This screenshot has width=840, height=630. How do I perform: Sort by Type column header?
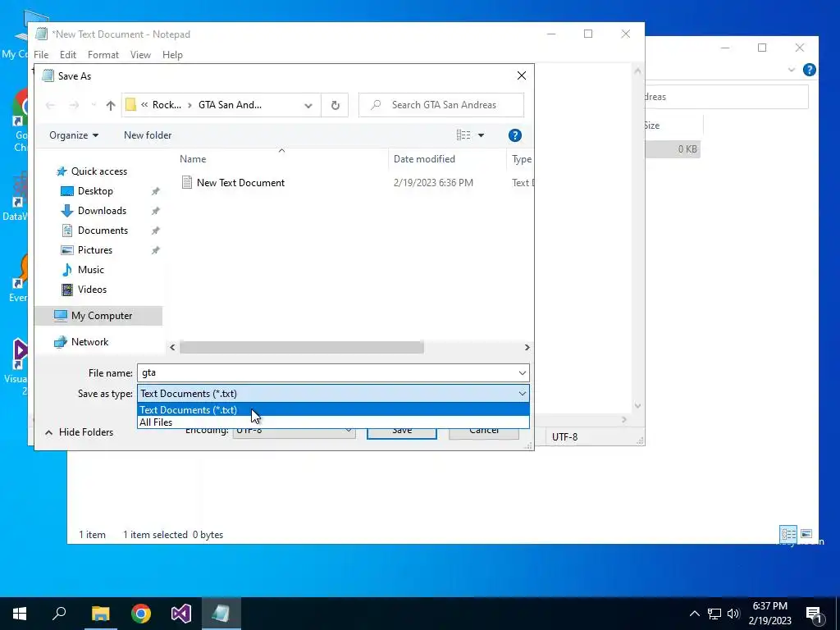[521, 159]
